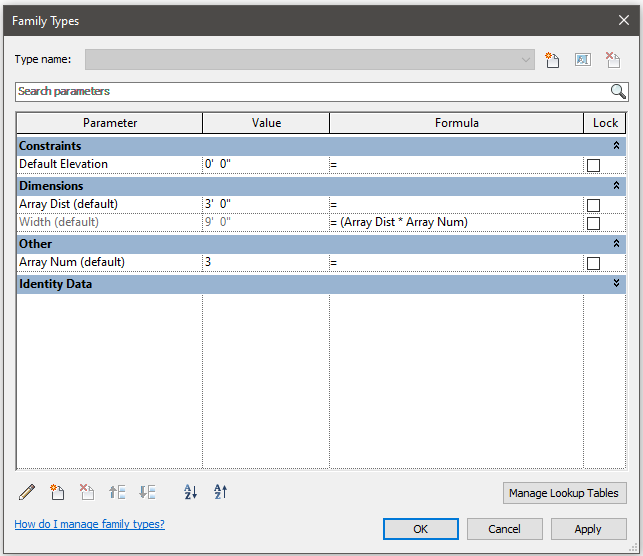Open Manage Lookup Tables

[x=564, y=493]
